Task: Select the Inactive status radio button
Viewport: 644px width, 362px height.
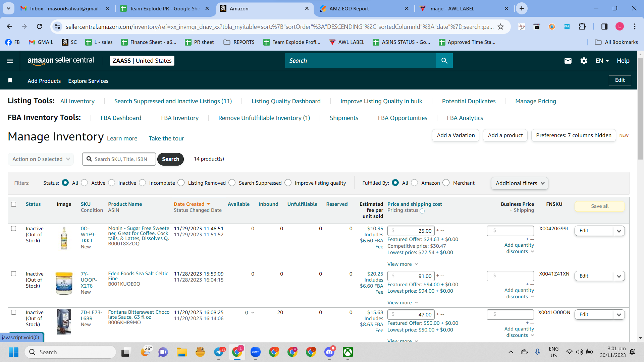Action: [112, 183]
